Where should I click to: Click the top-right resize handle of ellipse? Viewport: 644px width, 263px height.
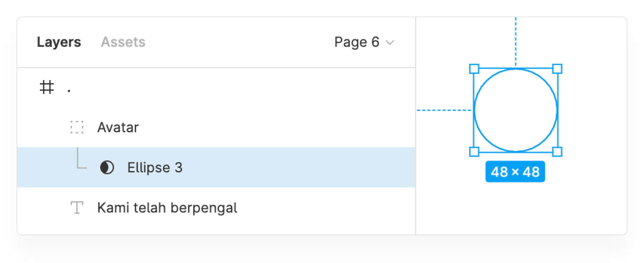pyautogui.click(x=557, y=69)
